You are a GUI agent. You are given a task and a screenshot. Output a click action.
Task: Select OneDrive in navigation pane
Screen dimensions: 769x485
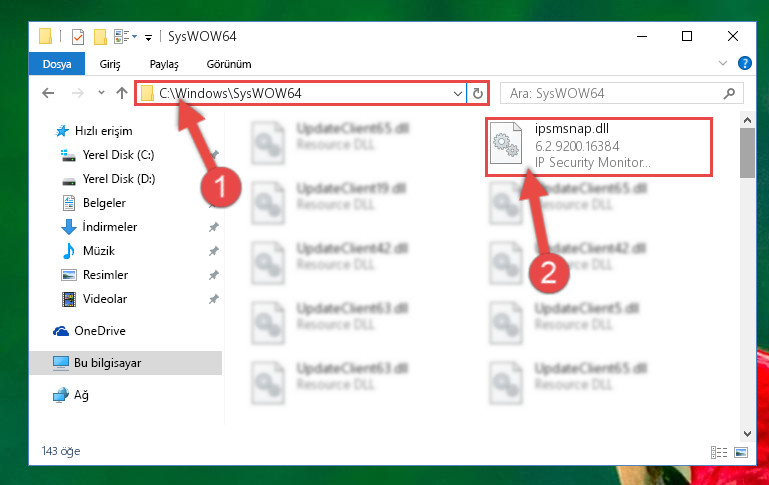click(100, 331)
